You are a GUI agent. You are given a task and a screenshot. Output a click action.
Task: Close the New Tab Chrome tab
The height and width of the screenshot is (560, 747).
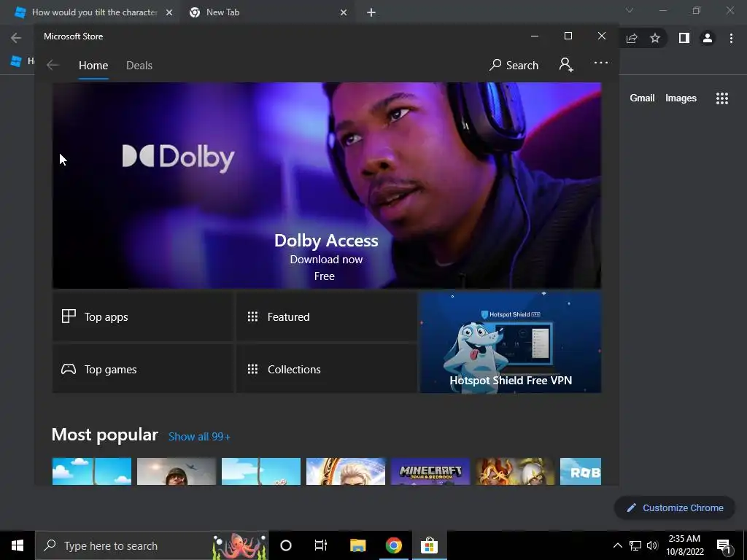(x=344, y=13)
